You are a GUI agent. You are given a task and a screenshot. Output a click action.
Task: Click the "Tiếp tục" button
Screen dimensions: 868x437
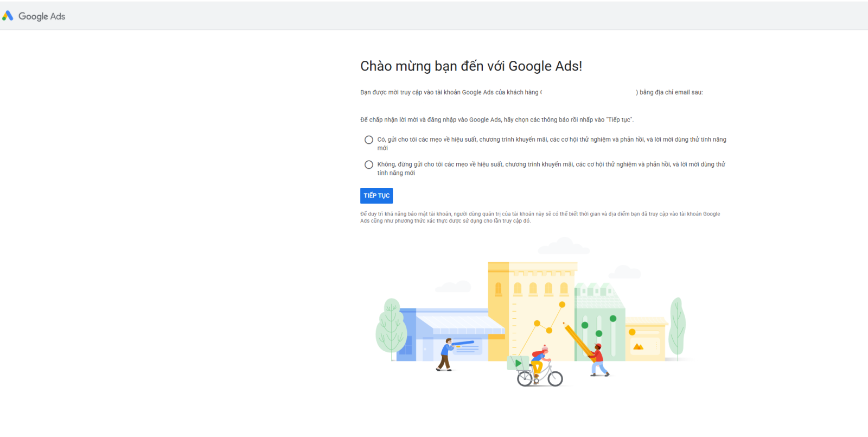[x=376, y=195]
